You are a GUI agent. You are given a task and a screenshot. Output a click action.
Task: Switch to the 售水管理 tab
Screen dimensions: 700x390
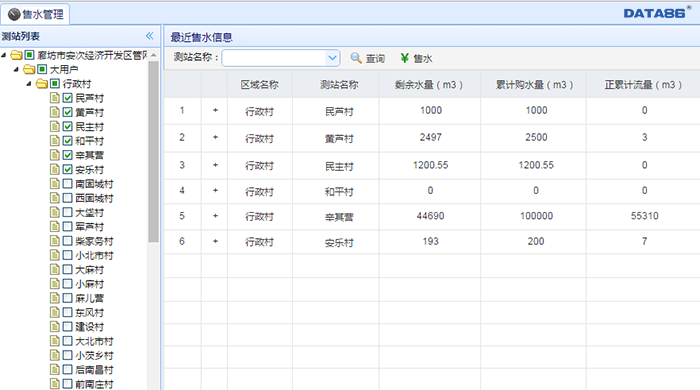[x=35, y=14]
